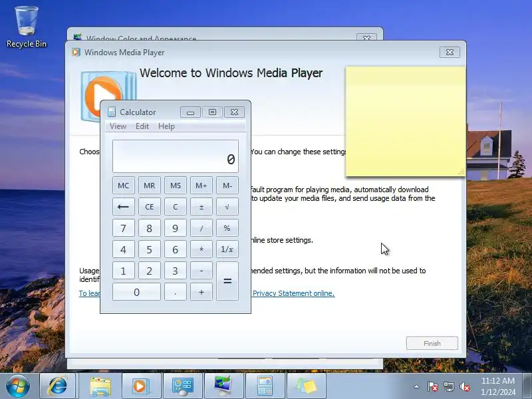This screenshot has height=399, width=532.
Task: Close the Windows Media Player setup window
Action: [450, 53]
